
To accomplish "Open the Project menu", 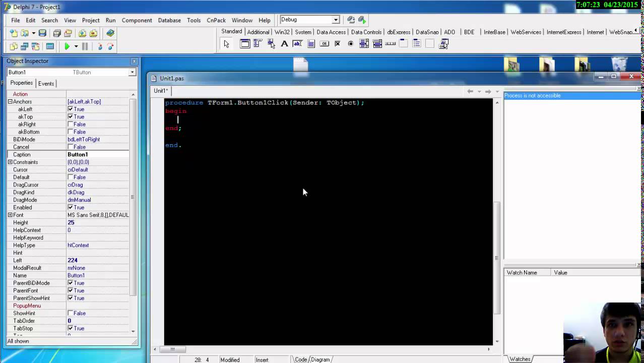I will click(x=91, y=20).
